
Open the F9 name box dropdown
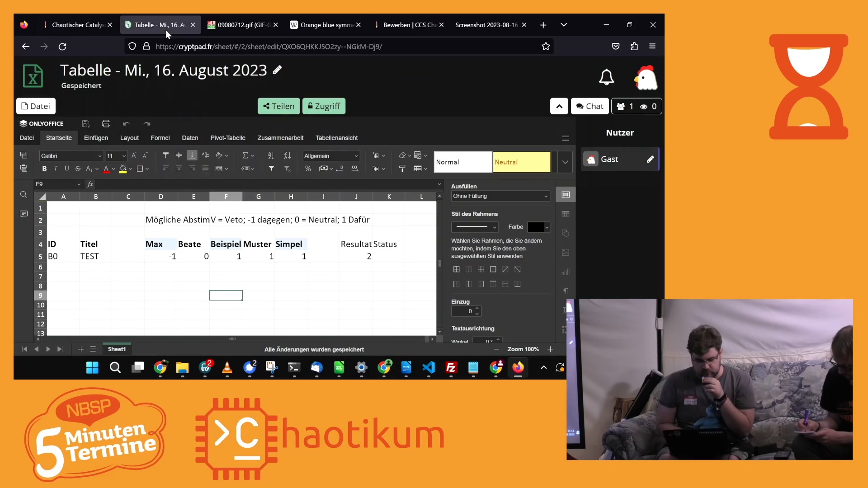click(x=79, y=184)
